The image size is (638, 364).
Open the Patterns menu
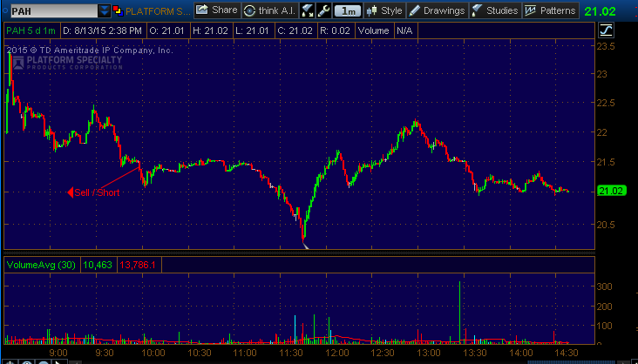(550, 10)
